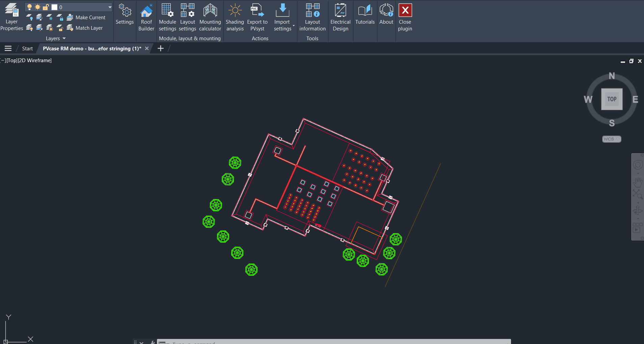Image resolution: width=644 pixels, height=344 pixels.
Task: Select the PVcase RM demo drawing tab
Action: (92, 49)
